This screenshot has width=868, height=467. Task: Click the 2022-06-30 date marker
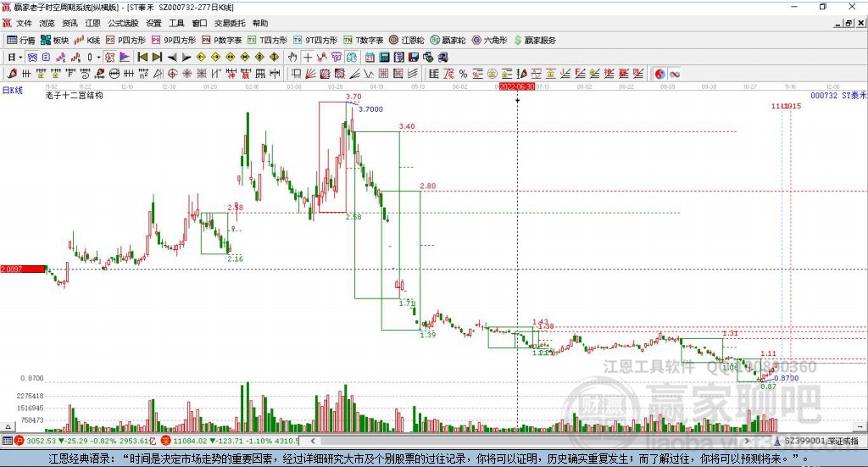(x=516, y=86)
